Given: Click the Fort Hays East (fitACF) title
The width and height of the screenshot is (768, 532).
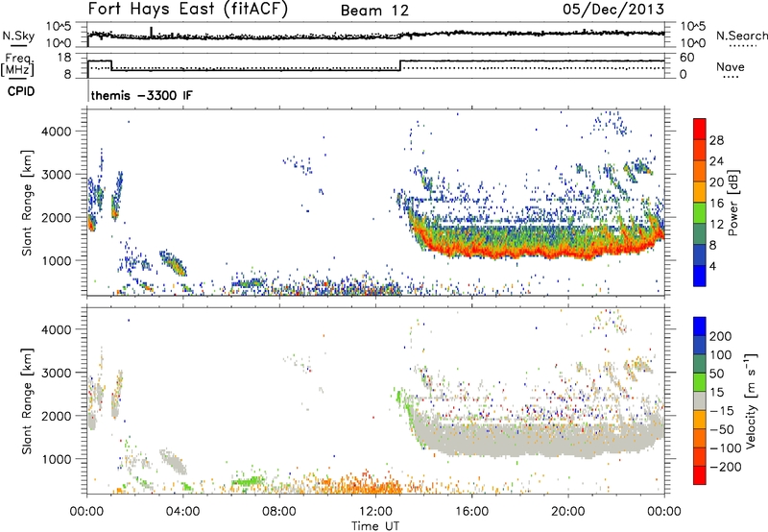Looking at the screenshot, I should tap(187, 9).
